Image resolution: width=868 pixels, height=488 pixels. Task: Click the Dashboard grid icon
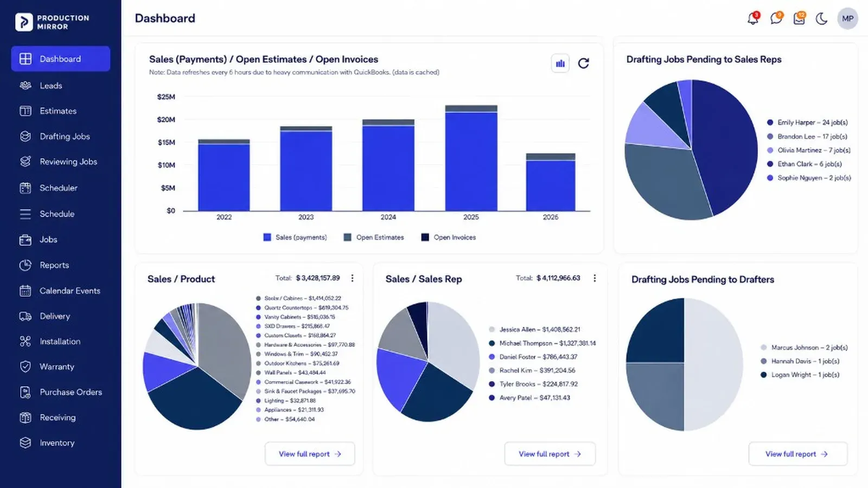[25, 59]
